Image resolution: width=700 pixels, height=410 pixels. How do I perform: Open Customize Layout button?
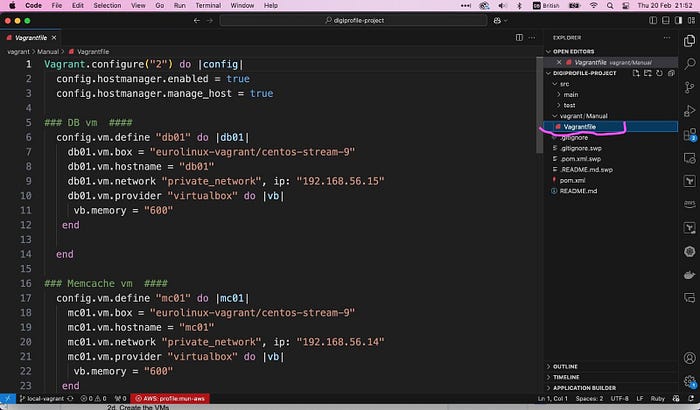(x=691, y=21)
